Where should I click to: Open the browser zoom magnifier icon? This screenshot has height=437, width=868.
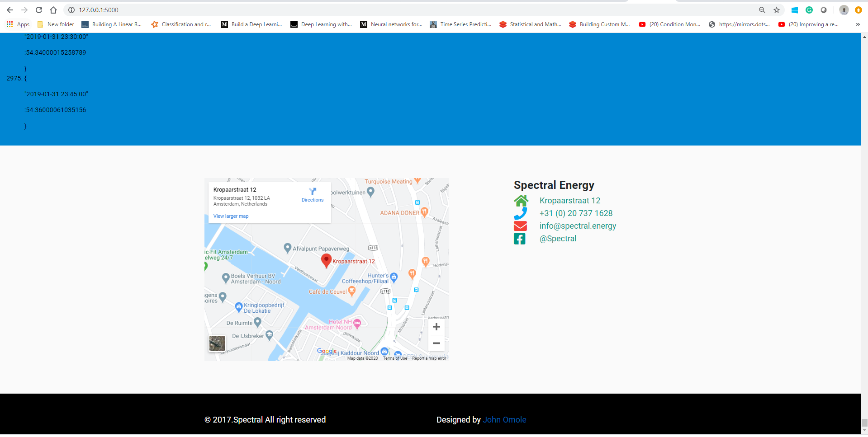(x=762, y=10)
